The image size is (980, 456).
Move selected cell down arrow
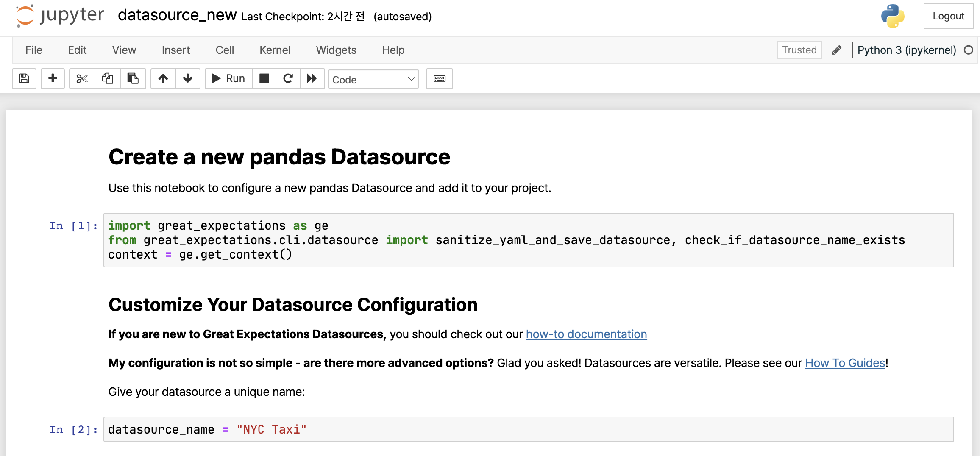click(x=188, y=79)
